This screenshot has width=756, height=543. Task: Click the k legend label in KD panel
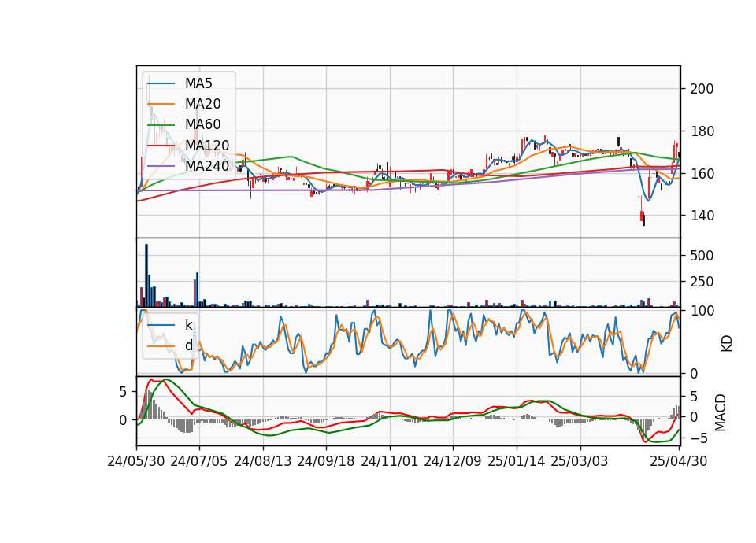coord(188,325)
